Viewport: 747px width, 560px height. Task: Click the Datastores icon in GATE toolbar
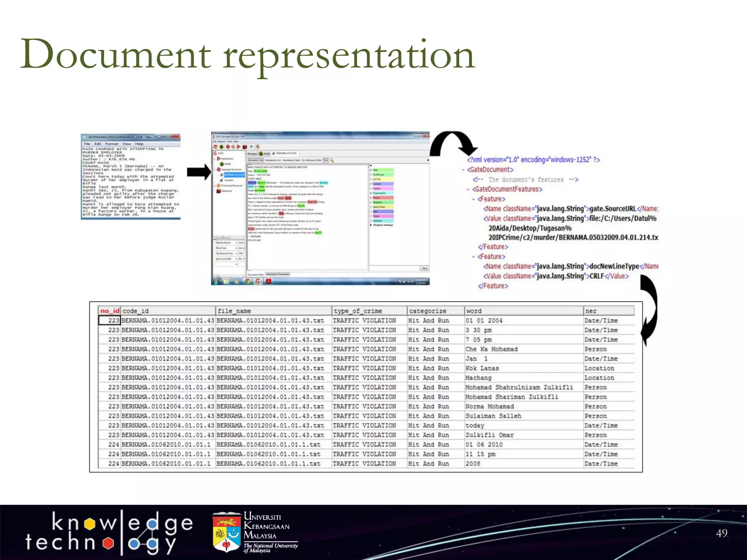click(245, 147)
